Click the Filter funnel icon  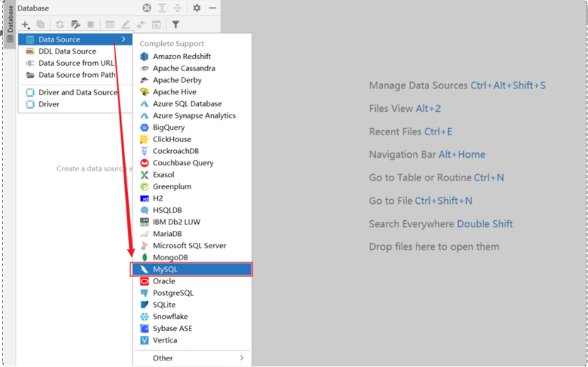(x=175, y=25)
